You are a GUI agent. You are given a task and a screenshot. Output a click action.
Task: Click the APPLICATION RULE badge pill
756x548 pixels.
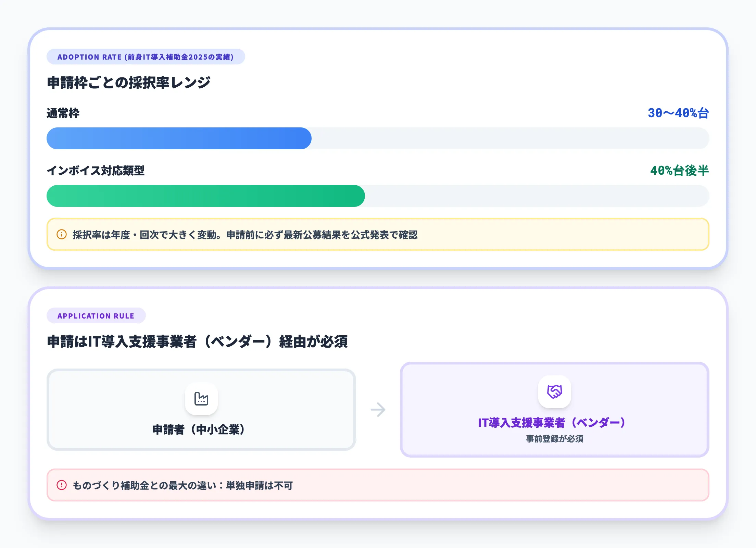pyautogui.click(x=96, y=316)
